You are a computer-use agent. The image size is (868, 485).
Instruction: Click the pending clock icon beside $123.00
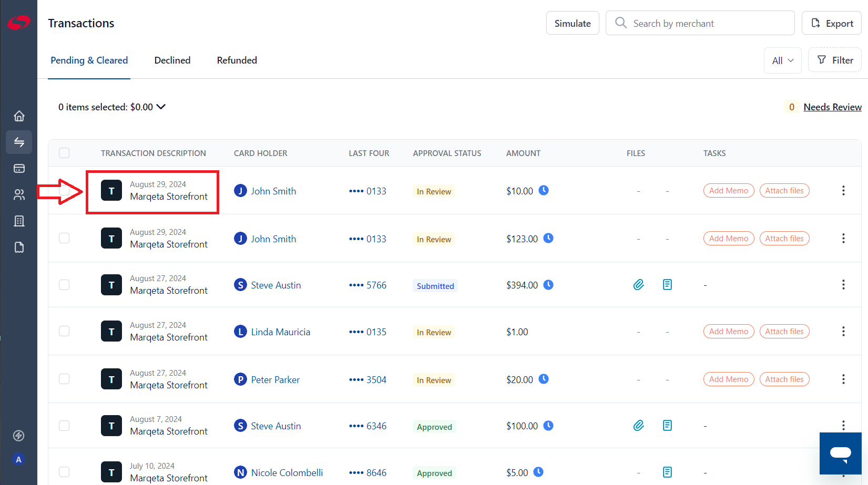point(548,238)
